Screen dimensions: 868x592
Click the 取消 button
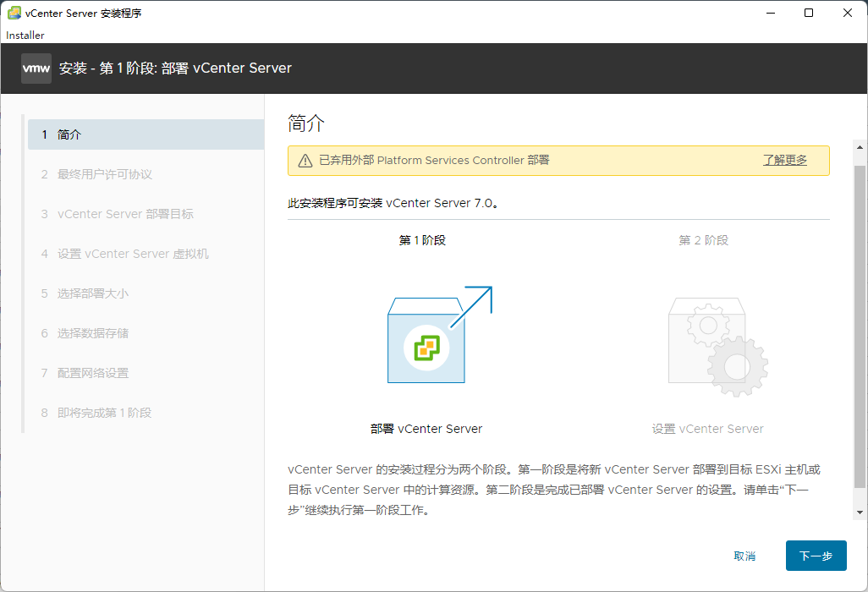click(744, 556)
